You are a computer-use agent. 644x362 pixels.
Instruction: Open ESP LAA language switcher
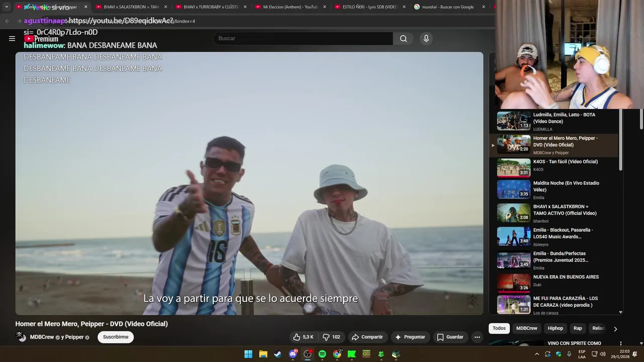[x=582, y=354]
